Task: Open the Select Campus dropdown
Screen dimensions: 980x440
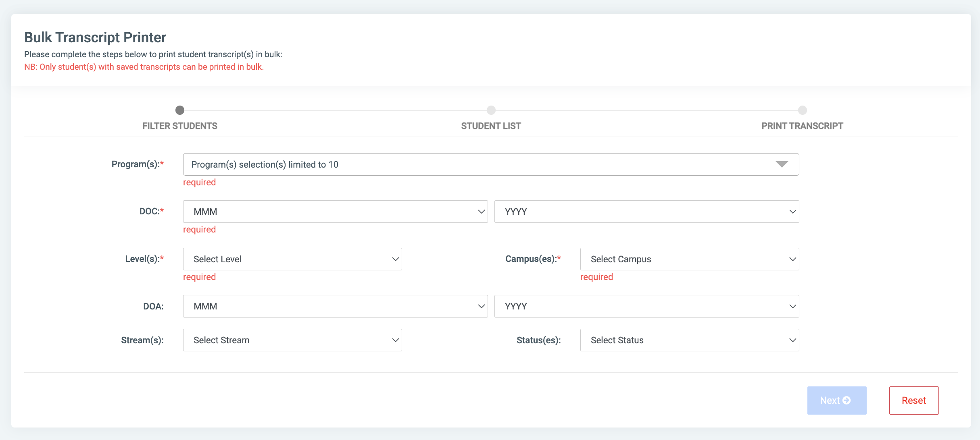Action: pyautogui.click(x=689, y=259)
